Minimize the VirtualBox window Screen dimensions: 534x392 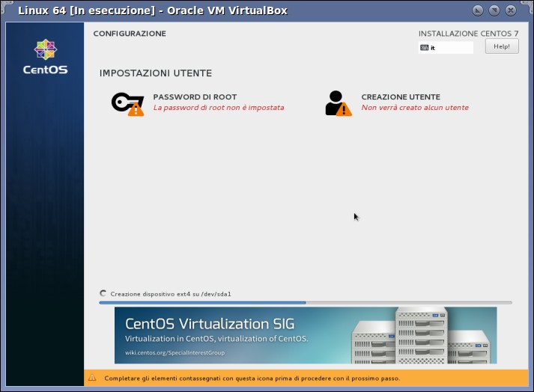(x=478, y=10)
